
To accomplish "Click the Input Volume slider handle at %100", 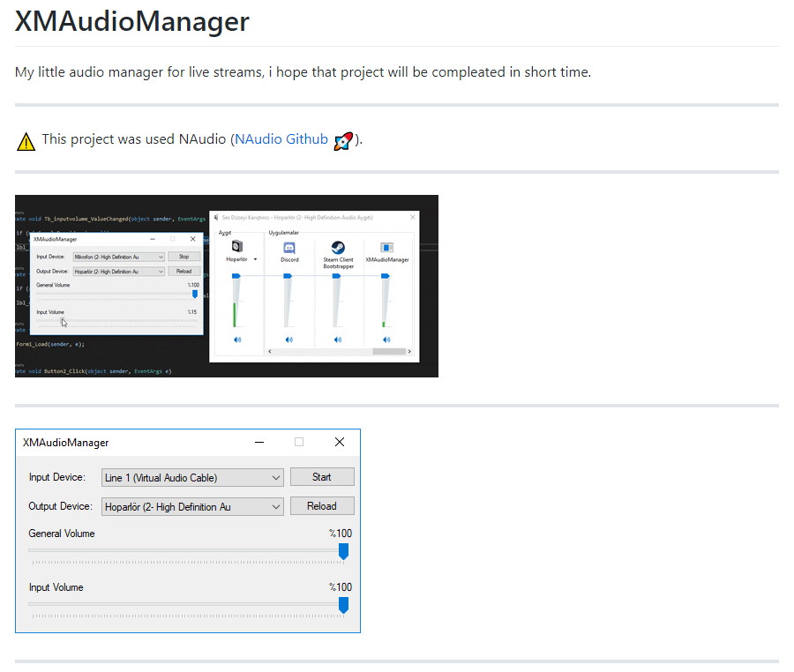I will pyautogui.click(x=343, y=605).
